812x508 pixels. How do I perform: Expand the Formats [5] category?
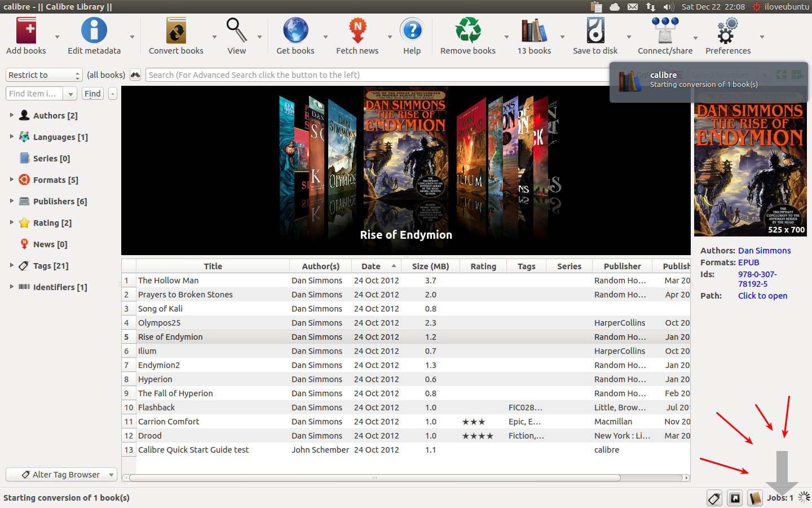click(x=11, y=179)
